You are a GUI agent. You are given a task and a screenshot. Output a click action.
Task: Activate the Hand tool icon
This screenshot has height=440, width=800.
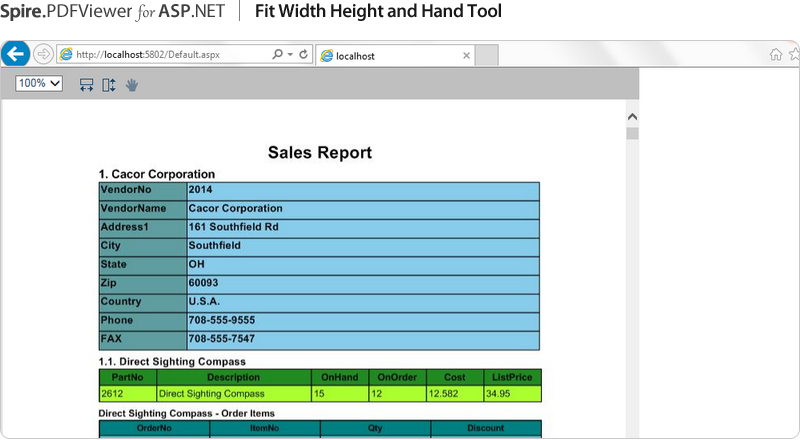point(132,85)
